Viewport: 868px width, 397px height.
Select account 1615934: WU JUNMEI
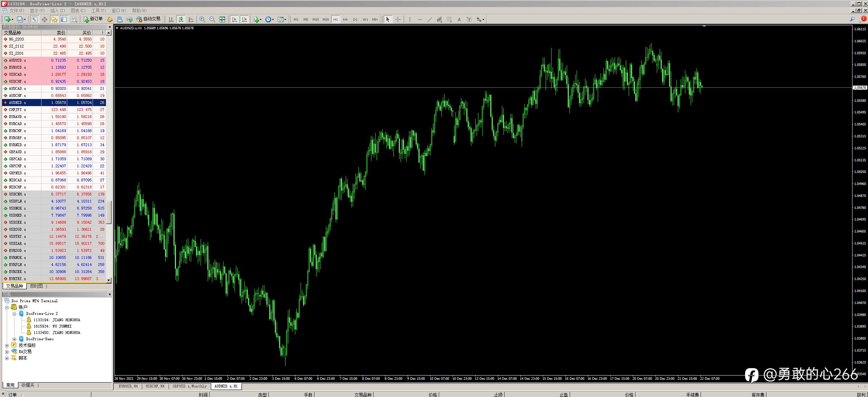pos(52,326)
